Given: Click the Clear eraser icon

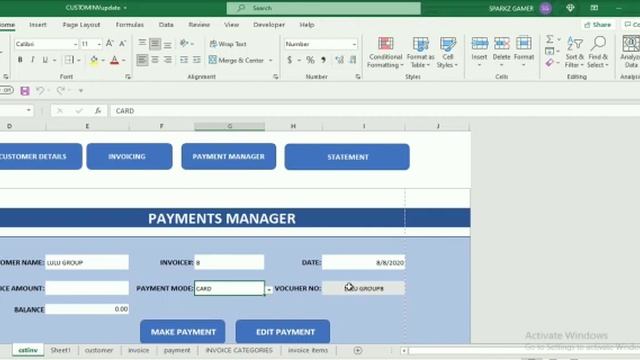Looking at the screenshot, I should pyautogui.click(x=550, y=62).
